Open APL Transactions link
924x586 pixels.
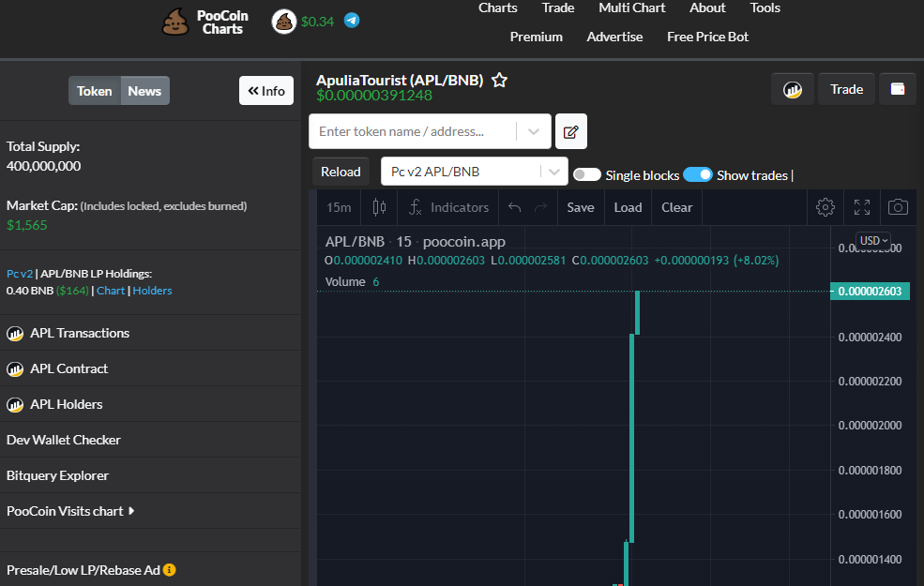point(80,334)
